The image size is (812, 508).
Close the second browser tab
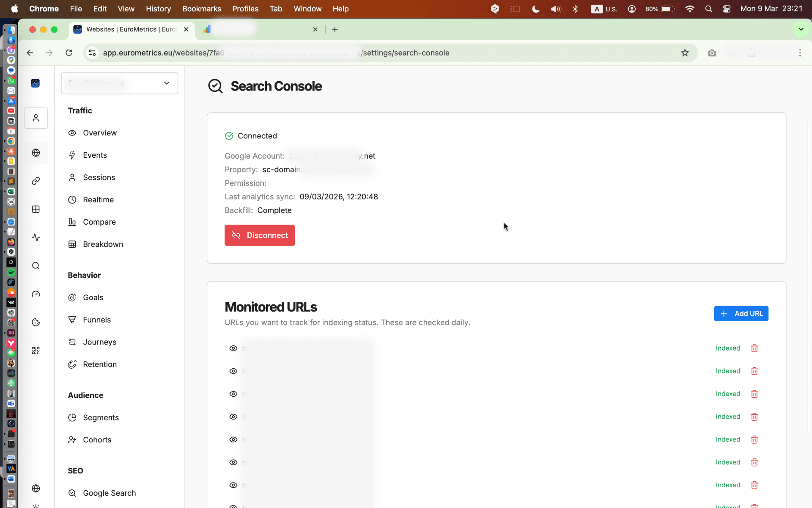[315, 29]
